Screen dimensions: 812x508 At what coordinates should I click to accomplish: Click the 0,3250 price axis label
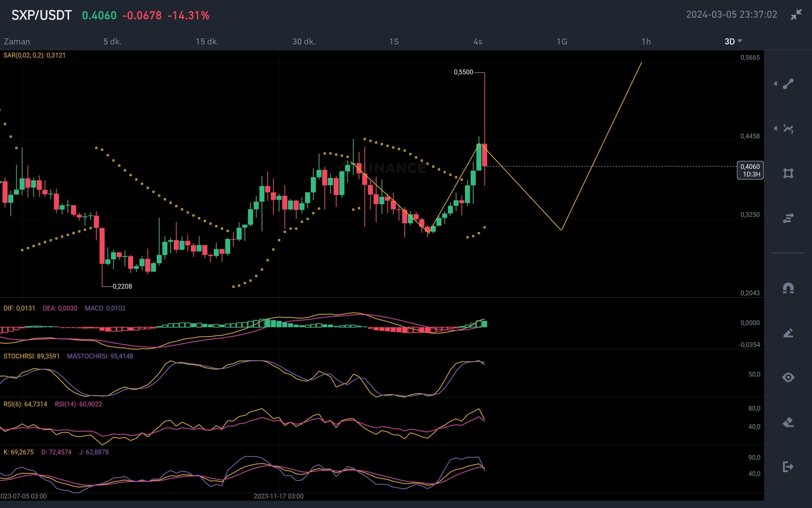tap(750, 215)
